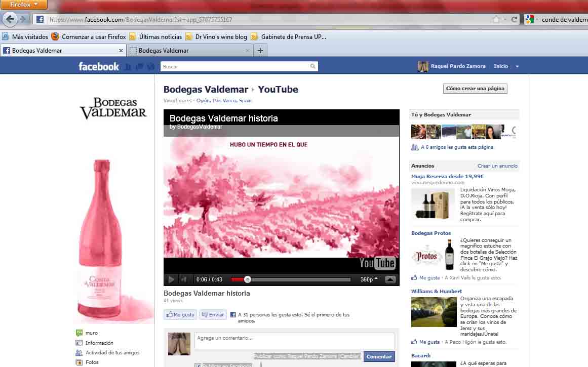Click the Comentar button
This screenshot has height=367, width=588.
pyautogui.click(x=379, y=356)
